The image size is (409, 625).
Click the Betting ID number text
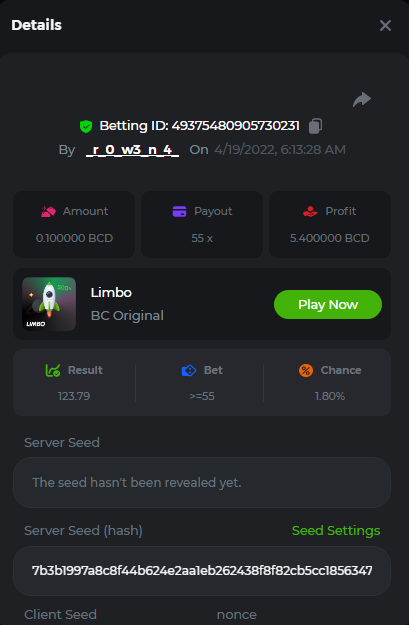click(x=236, y=126)
